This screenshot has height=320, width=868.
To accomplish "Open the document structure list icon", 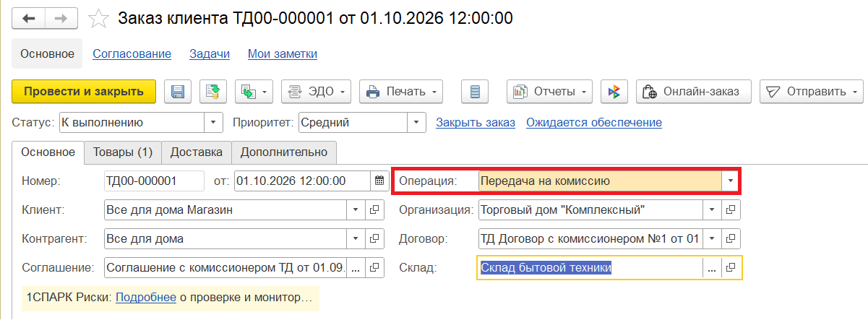I will tap(475, 92).
